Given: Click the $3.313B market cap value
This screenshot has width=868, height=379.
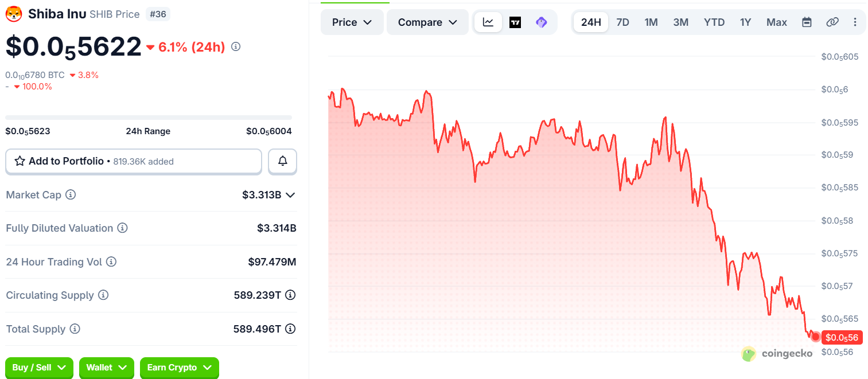Looking at the screenshot, I should (x=262, y=195).
